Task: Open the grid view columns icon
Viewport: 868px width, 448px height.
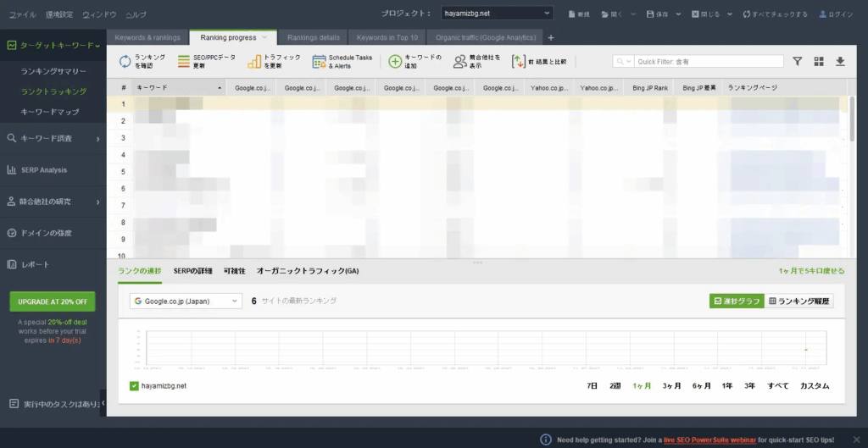Action: click(x=819, y=61)
